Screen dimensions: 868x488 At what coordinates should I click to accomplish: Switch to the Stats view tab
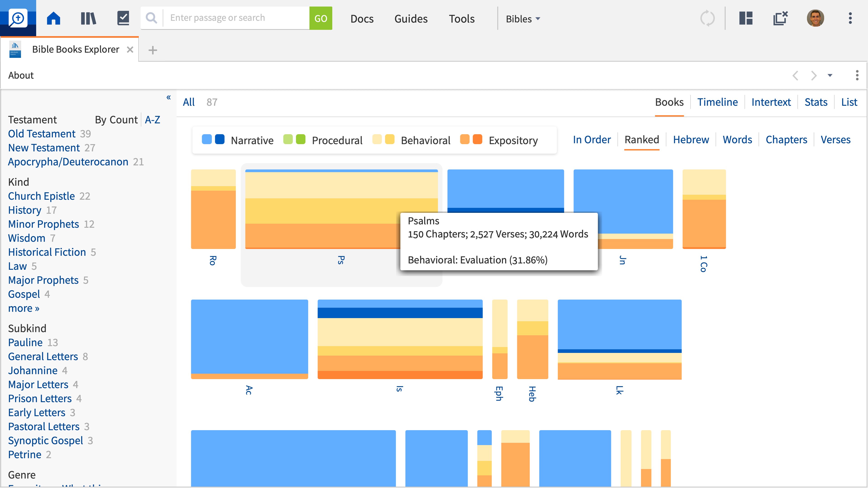816,102
